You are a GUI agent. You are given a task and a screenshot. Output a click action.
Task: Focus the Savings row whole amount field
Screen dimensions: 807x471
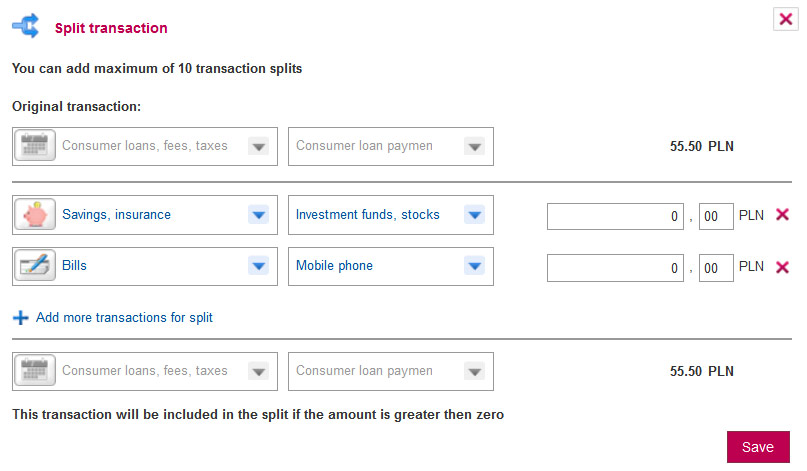[x=616, y=216]
